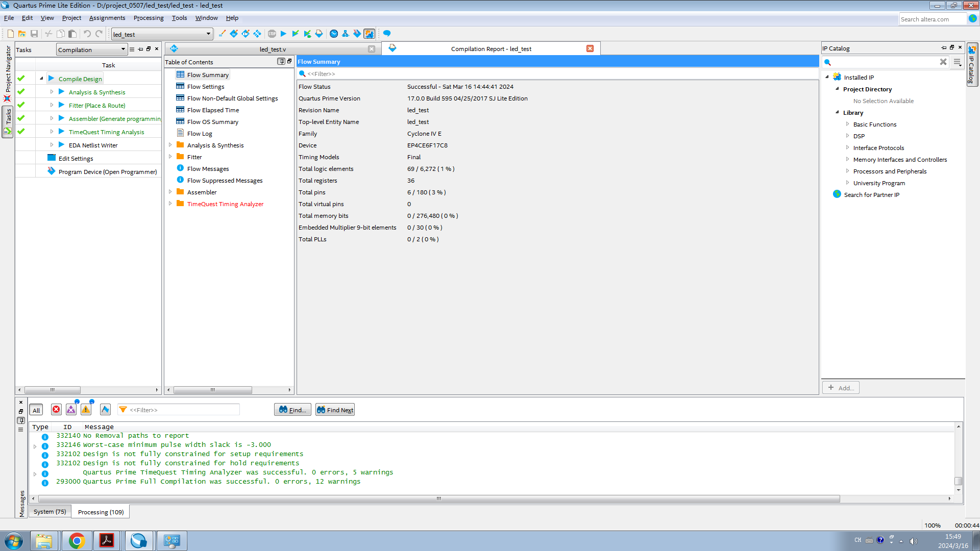This screenshot has height=551, width=980.
Task: Open the Assignments menu
Action: tap(107, 18)
